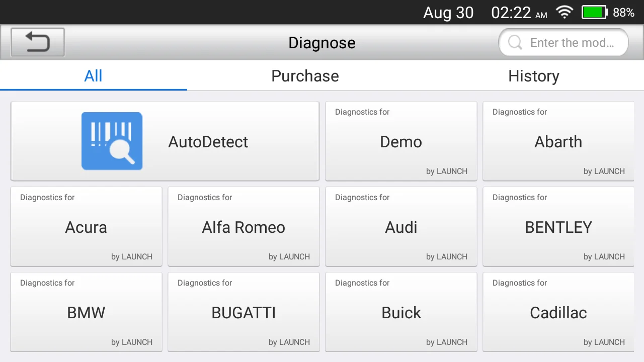Image resolution: width=644 pixels, height=362 pixels.
Task: Select the Acura diagnostics tile
Action: click(86, 227)
